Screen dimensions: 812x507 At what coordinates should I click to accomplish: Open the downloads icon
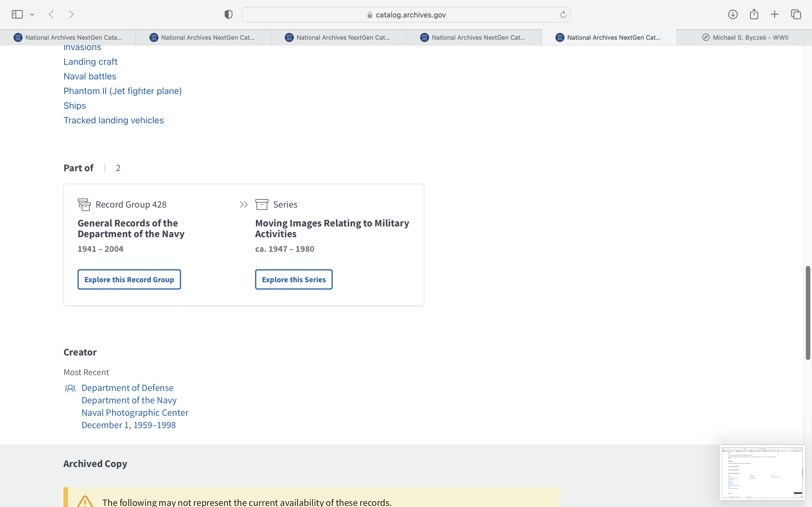click(x=733, y=14)
